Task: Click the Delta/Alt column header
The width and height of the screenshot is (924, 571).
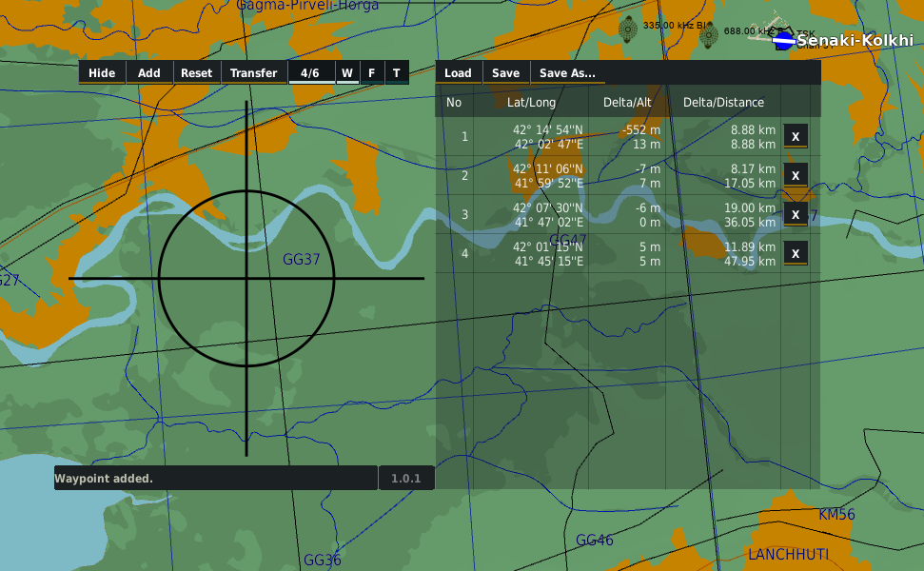Action: (x=627, y=103)
